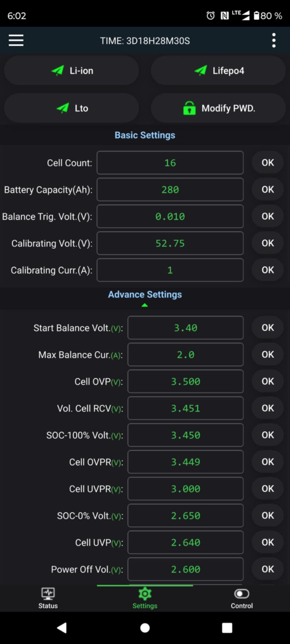Tap the green lock Modify PWD. icon
The image size is (290, 644).
click(x=189, y=108)
